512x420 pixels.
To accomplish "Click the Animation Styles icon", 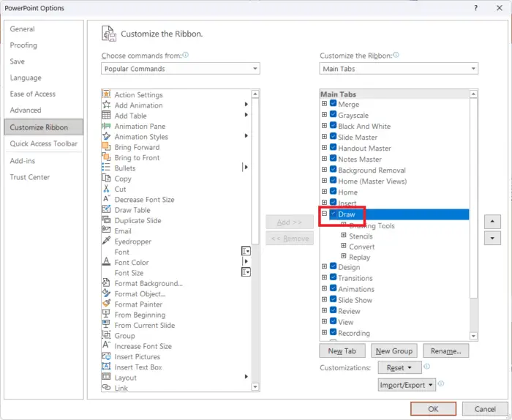I will pyautogui.click(x=106, y=136).
